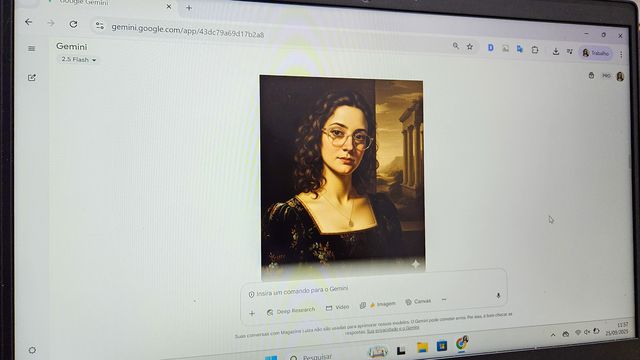Open more tools via the ellipsis after Canvas

click(444, 300)
